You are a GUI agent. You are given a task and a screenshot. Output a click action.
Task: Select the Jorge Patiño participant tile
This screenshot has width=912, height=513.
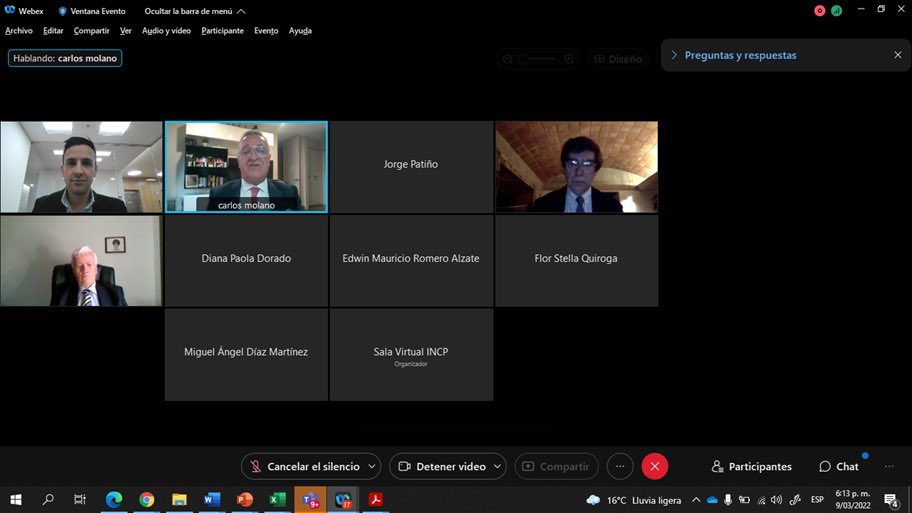coord(411,167)
